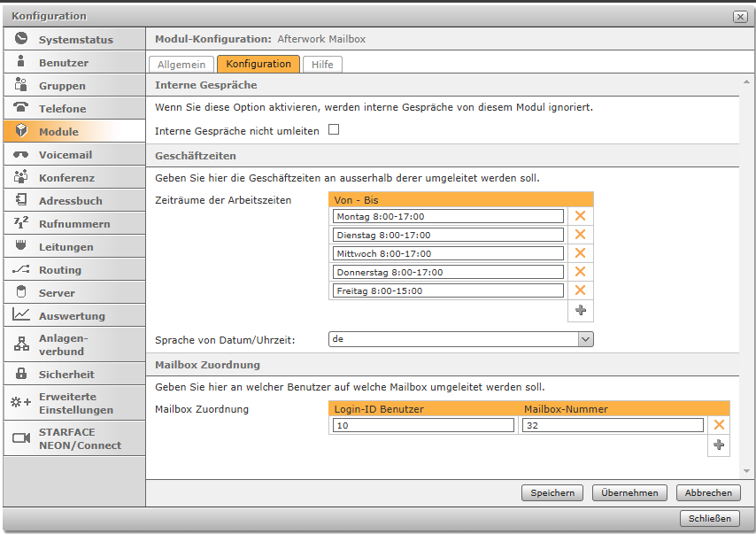Viewport: 756px width, 534px height.
Task: Click Abbrechen to cancel changes
Action: click(x=708, y=493)
